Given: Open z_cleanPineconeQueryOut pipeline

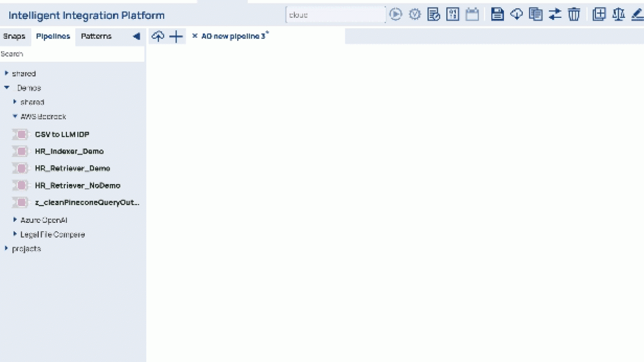Looking at the screenshot, I should 88,203.
